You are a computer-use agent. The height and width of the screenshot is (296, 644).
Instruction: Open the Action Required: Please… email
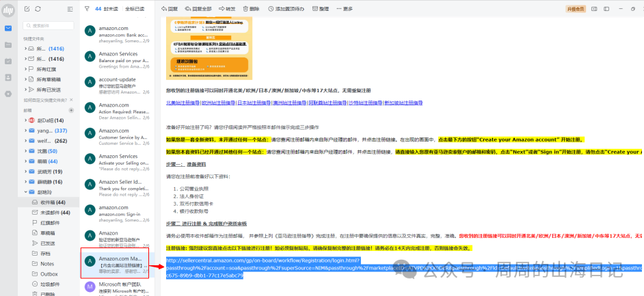pos(117,111)
